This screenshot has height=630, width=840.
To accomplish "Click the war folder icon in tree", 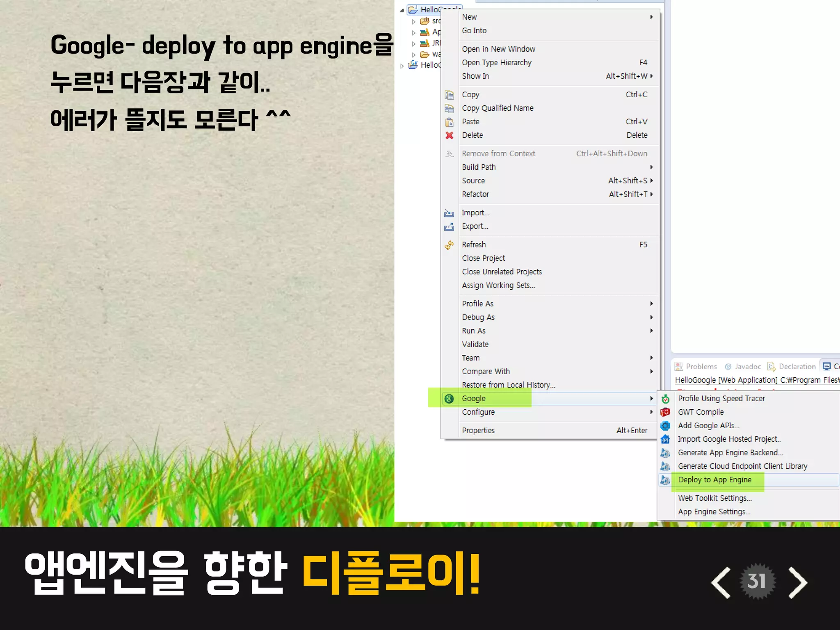I will tap(425, 54).
